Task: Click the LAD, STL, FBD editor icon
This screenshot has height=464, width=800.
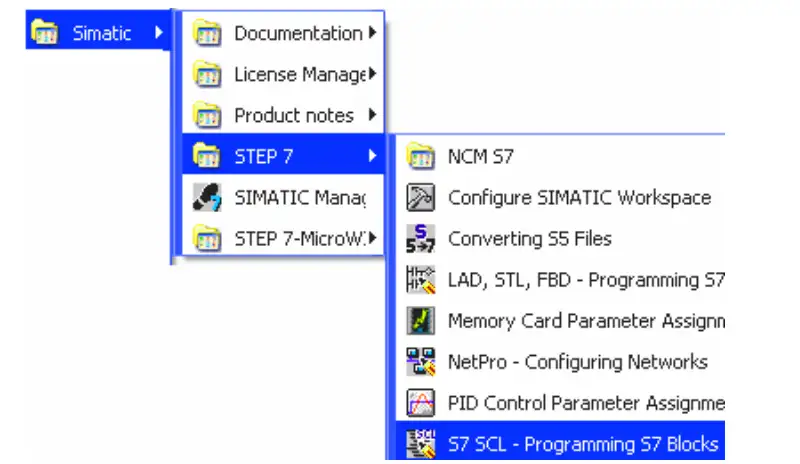Action: tap(420, 280)
